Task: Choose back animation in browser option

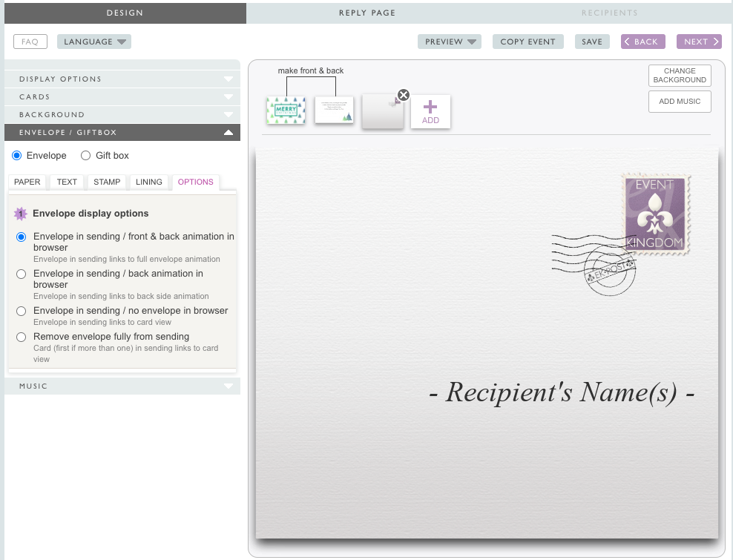Action: (21, 274)
